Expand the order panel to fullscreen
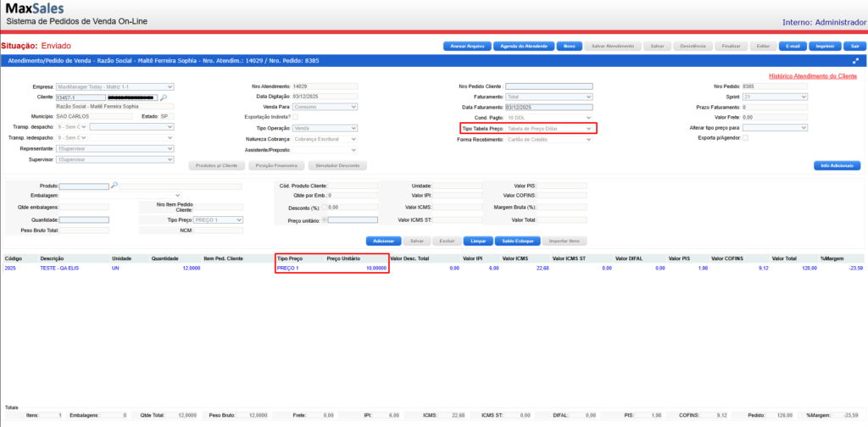Screen dimensions: 868x427 click(856, 61)
